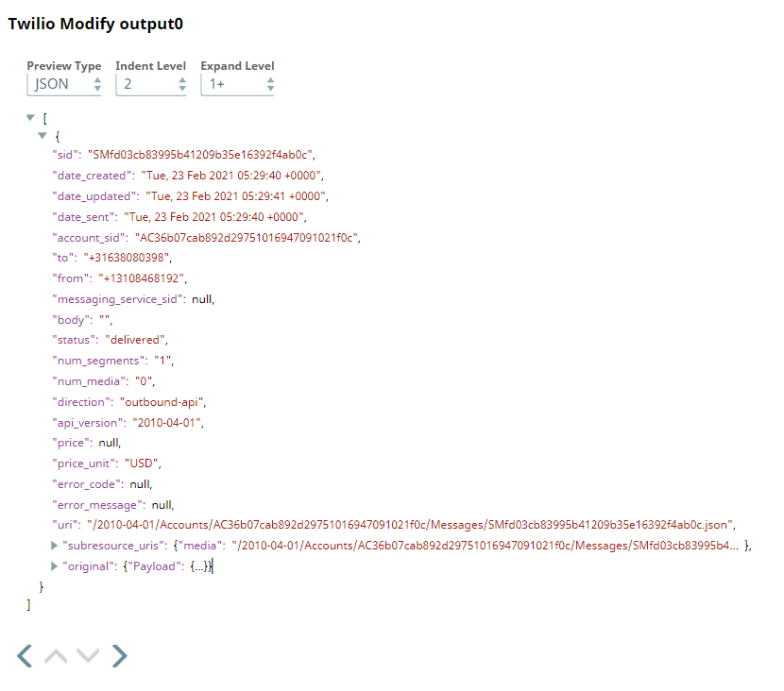This screenshot has width=784, height=691.
Task: Expand the subresource_uris node
Action: tap(54, 546)
